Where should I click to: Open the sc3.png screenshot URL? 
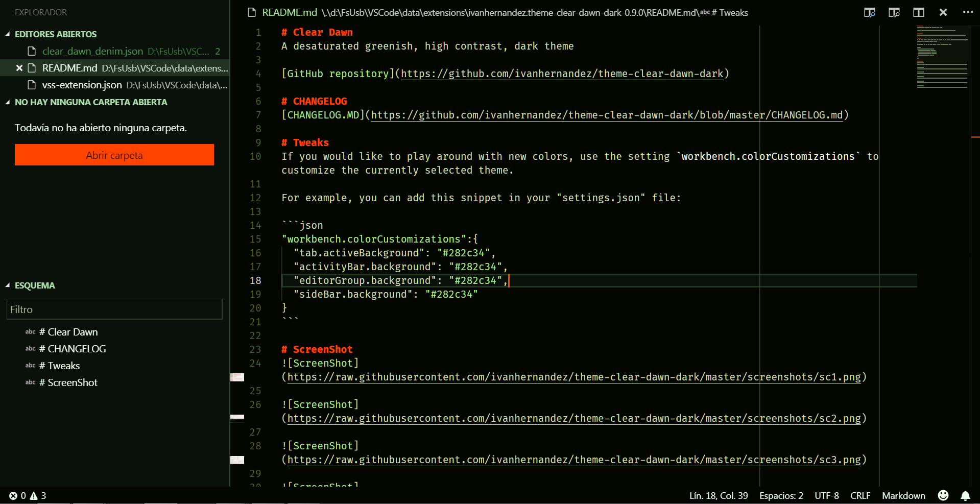point(574,460)
